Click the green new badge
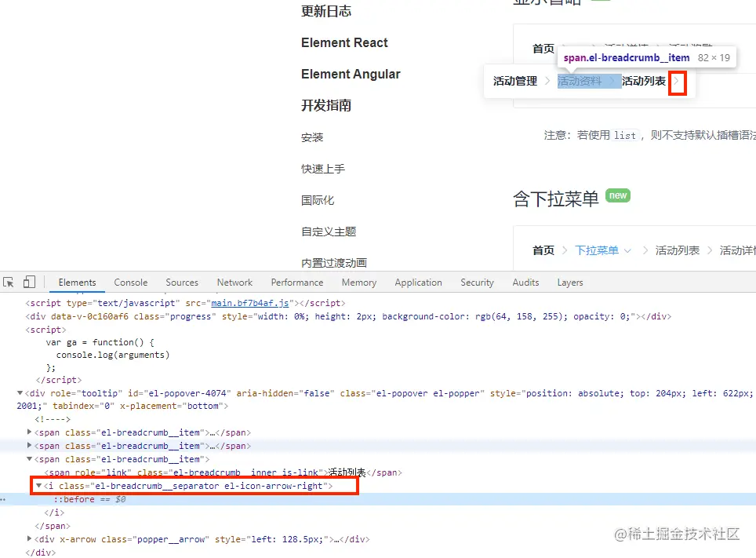The width and height of the screenshot is (756, 558). tap(618, 195)
